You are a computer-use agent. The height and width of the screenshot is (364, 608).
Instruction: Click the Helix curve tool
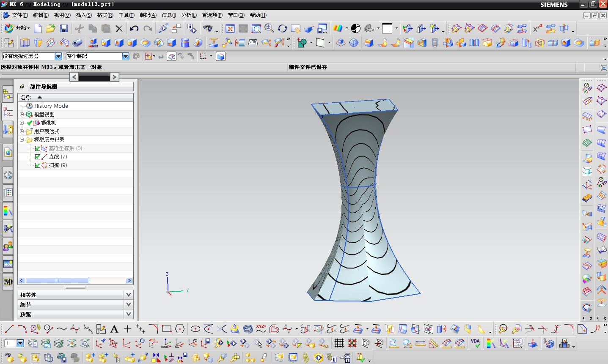[x=248, y=328]
